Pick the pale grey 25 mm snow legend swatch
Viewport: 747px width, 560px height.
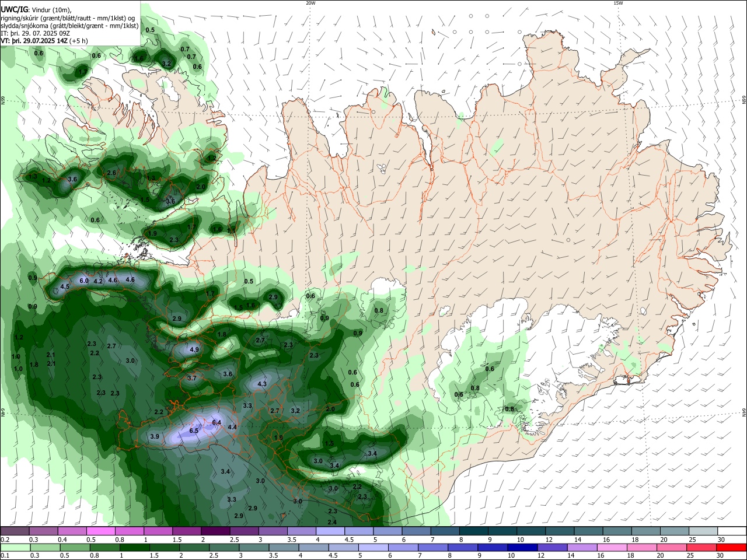pyautogui.click(x=703, y=531)
